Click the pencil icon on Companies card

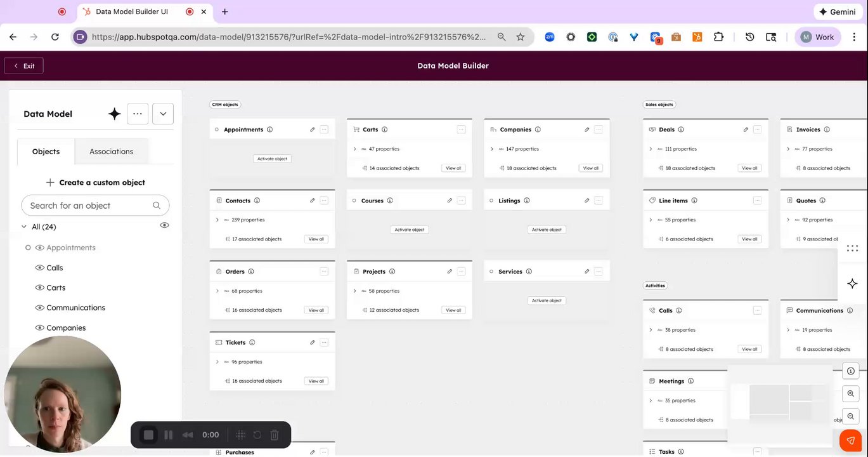[586, 129]
